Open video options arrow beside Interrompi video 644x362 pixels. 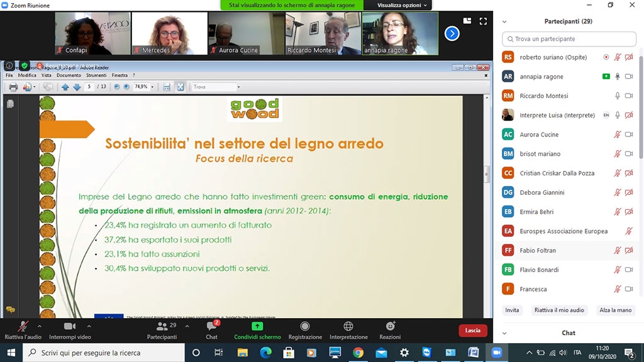pos(89,327)
